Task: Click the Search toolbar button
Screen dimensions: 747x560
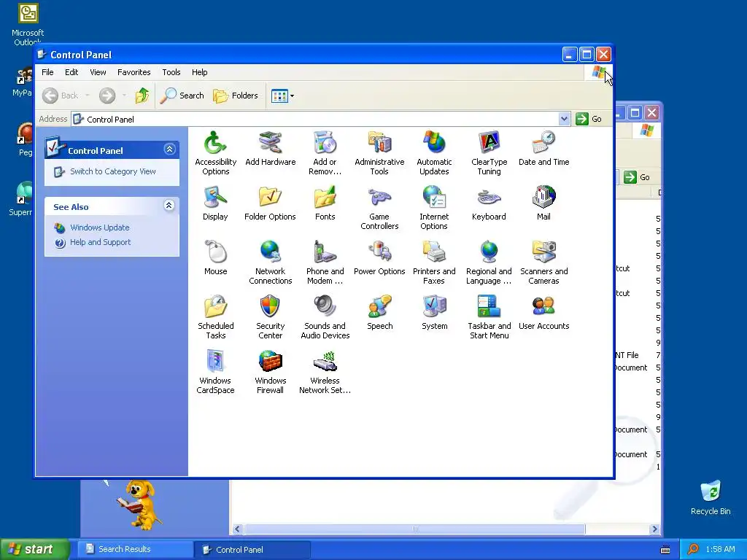Action: 182,96
